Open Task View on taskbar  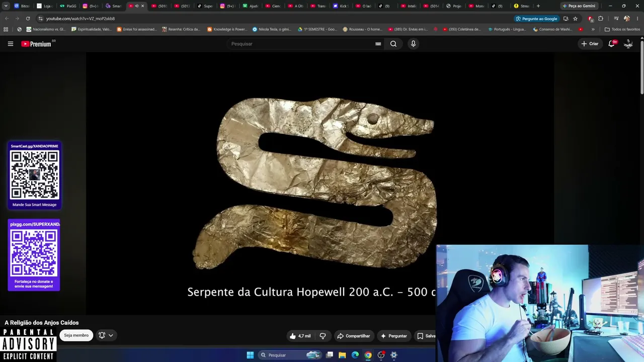(x=330, y=355)
